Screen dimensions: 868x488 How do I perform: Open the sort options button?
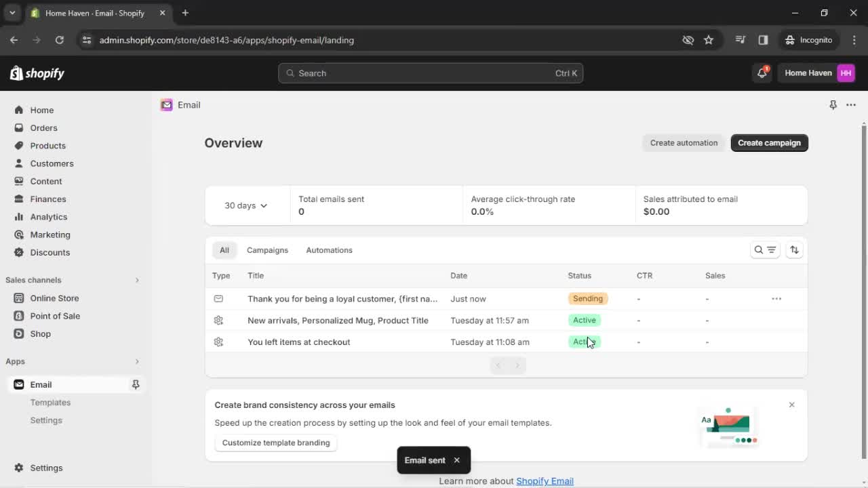click(794, 250)
